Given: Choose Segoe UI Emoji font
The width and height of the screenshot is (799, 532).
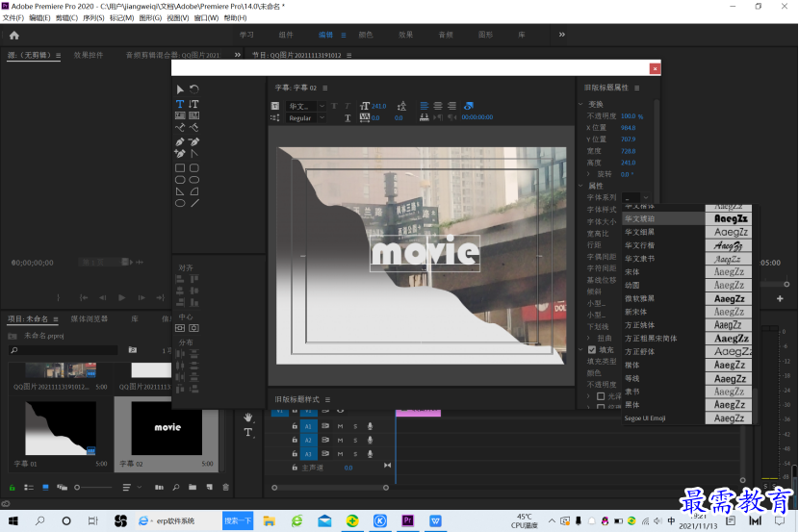Looking at the screenshot, I should tap(688, 418).
